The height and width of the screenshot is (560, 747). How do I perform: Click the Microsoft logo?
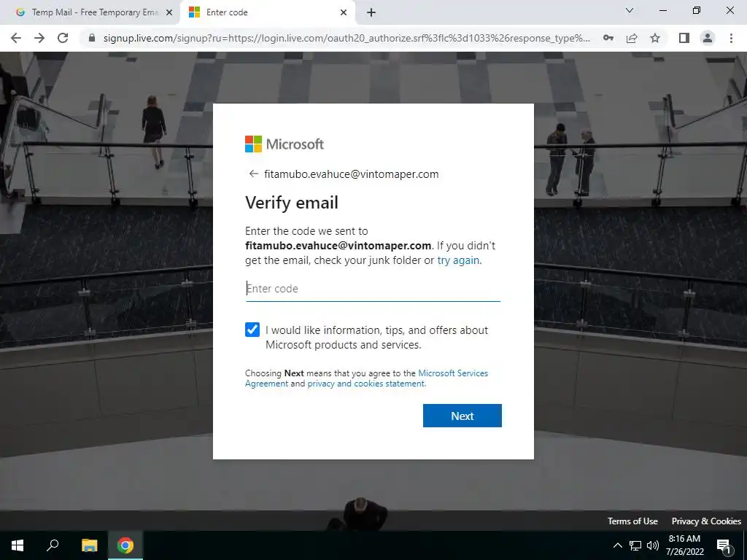[285, 144]
